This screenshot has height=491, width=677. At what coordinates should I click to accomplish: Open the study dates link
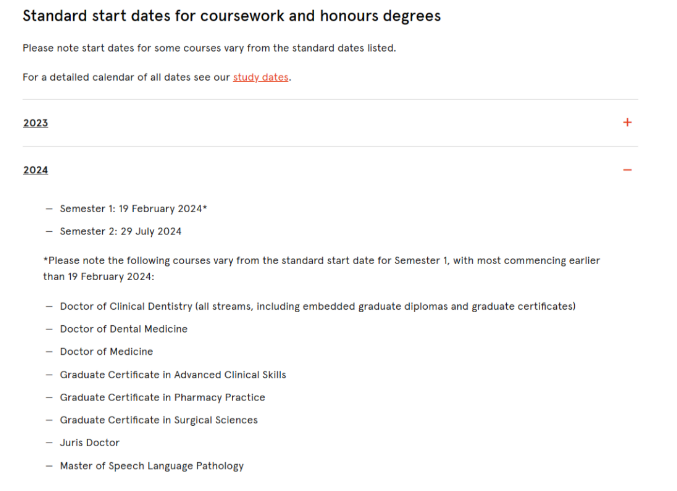tap(260, 77)
